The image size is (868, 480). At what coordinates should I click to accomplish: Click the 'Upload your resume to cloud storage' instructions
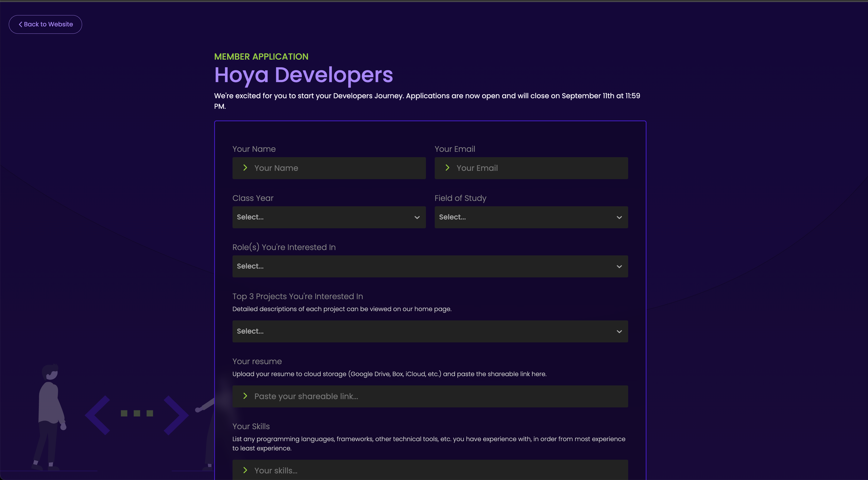point(390,374)
